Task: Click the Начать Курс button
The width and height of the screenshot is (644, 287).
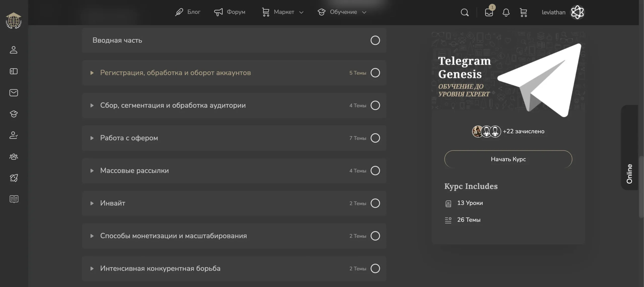Action: (x=508, y=159)
